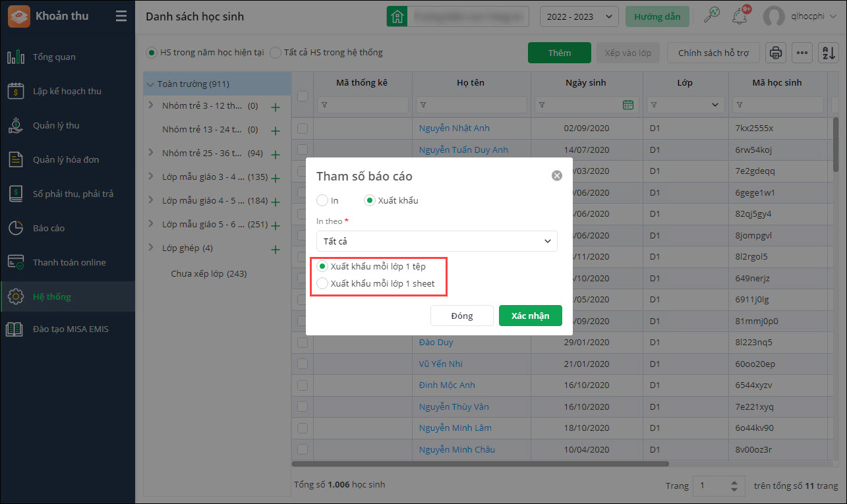Viewport: 847px width, 504px height.
Task: Click the page number stepper arrows
Action: click(x=734, y=486)
